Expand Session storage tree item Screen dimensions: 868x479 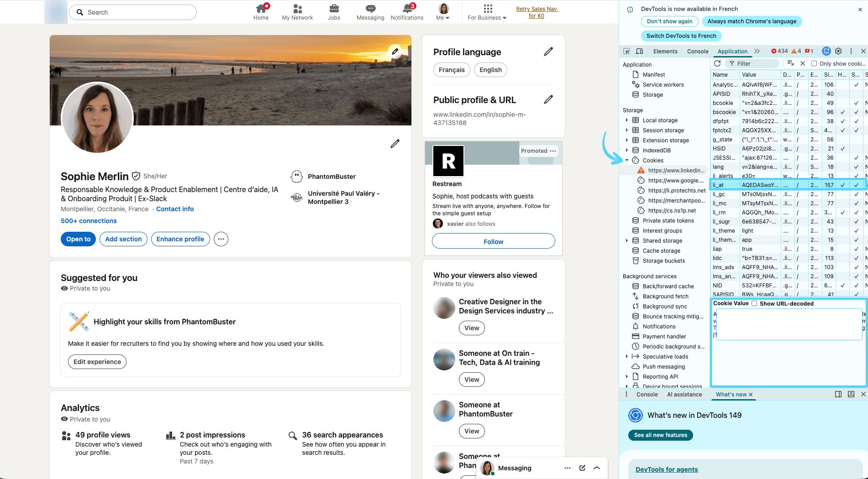point(626,130)
